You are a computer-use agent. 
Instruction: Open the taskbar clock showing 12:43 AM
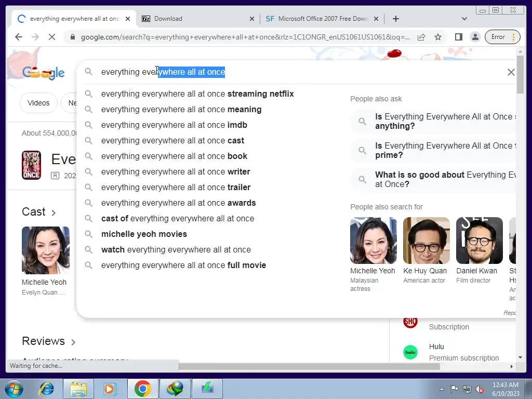click(506, 389)
